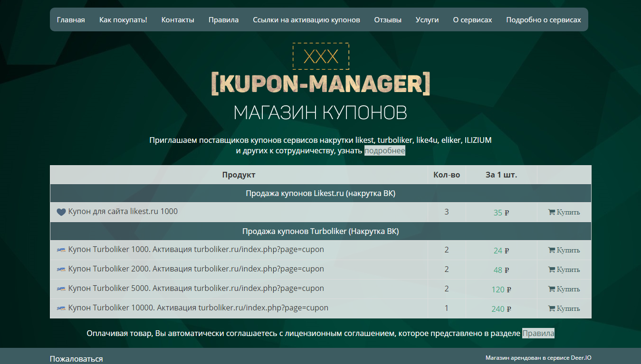Click the Turboliker 1000 coupon logo icon
The image size is (641, 364).
[x=61, y=250]
